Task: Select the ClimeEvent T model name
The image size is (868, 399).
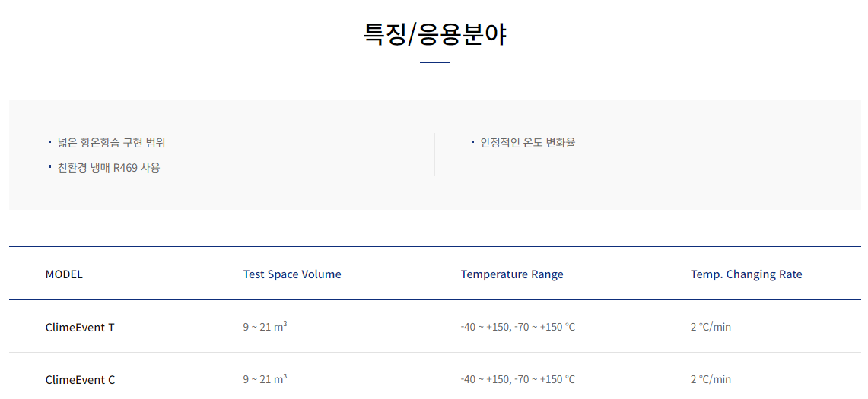Action: pyautogui.click(x=80, y=328)
